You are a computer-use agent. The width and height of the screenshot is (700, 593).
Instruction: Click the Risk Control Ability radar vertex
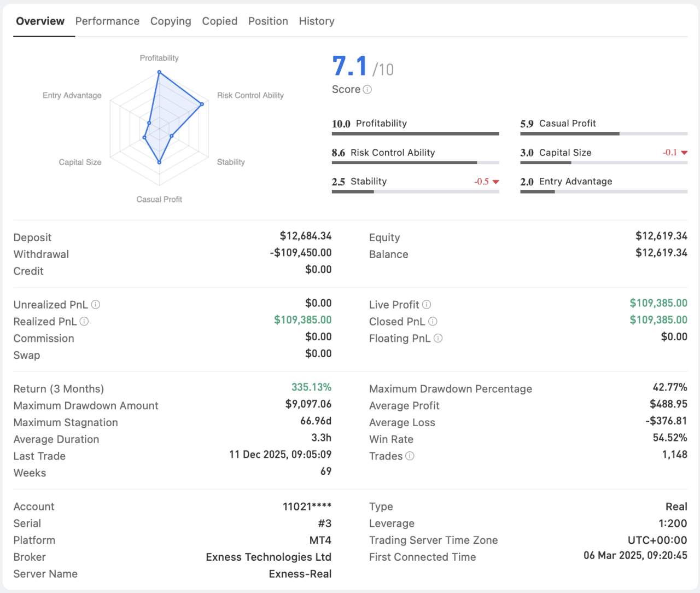tap(202, 104)
